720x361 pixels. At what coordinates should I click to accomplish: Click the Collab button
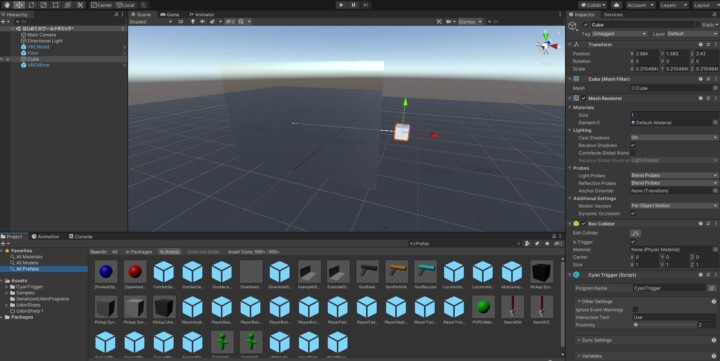click(592, 5)
